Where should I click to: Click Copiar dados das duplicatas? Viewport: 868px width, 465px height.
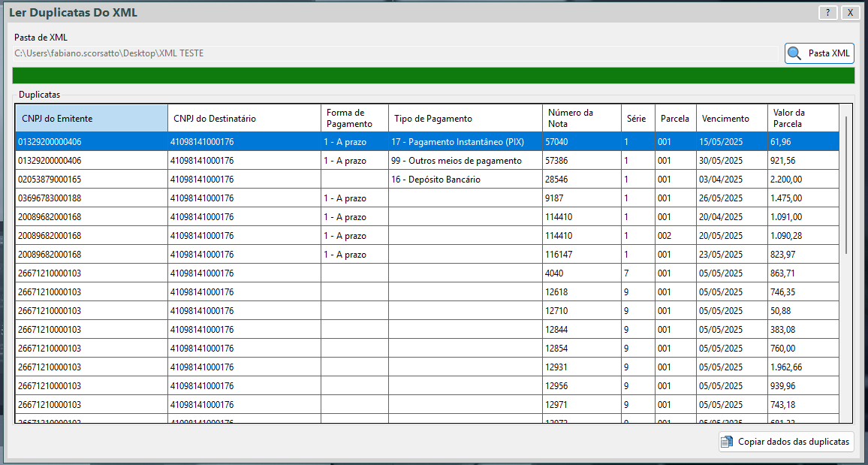[786, 442]
